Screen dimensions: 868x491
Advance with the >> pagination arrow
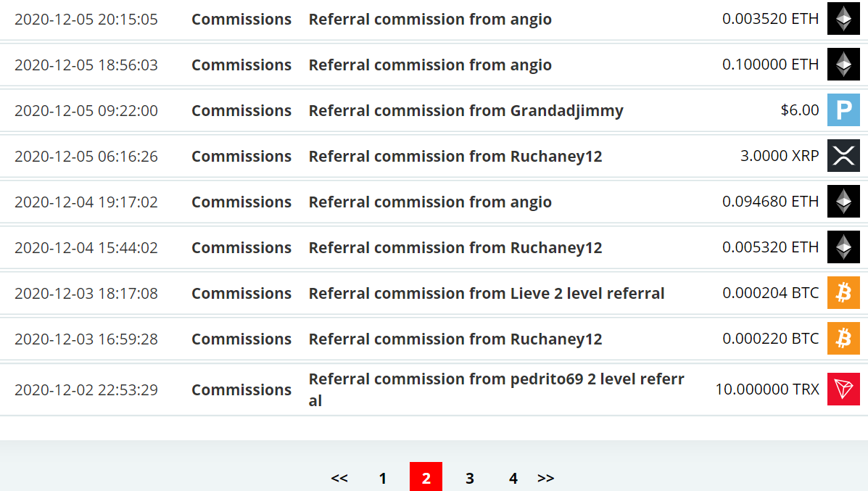pyautogui.click(x=546, y=478)
